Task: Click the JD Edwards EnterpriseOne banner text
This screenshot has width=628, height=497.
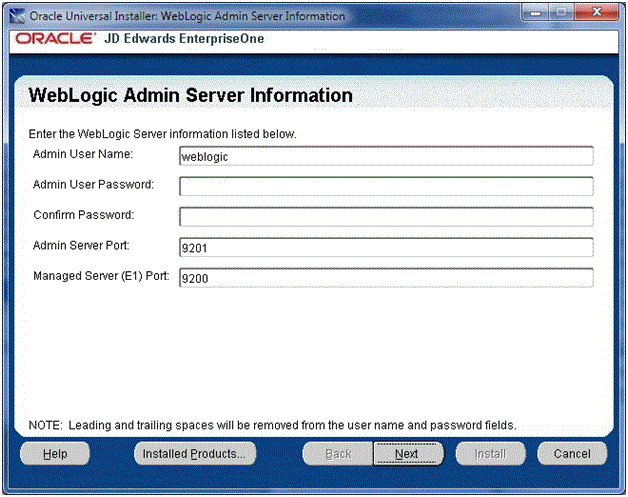Action: coord(184,38)
